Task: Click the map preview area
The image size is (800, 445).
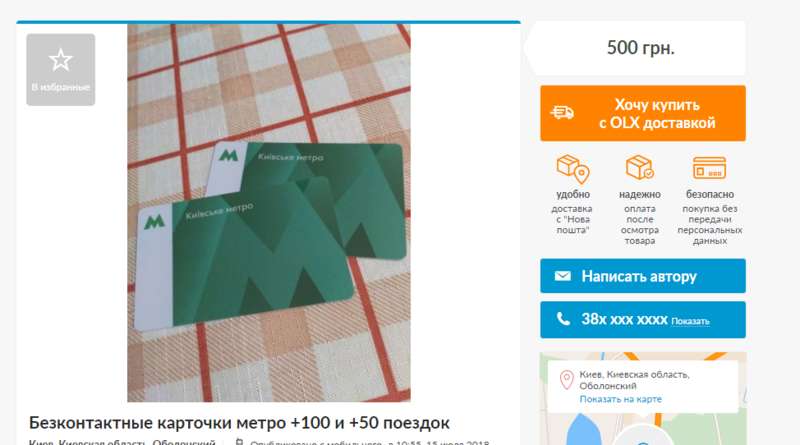Action: [x=643, y=399]
